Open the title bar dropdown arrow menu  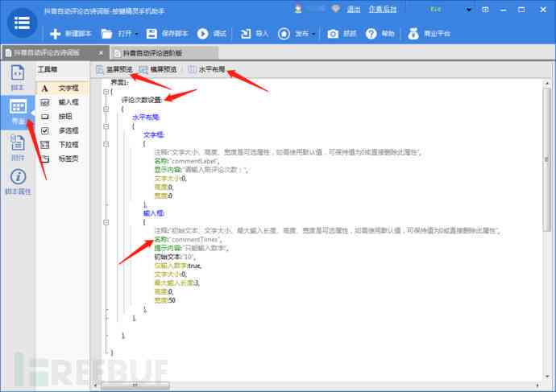point(469,10)
